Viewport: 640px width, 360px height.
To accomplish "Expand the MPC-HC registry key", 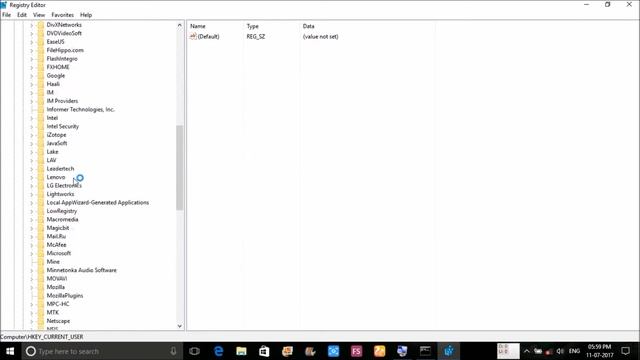I will (x=32, y=304).
